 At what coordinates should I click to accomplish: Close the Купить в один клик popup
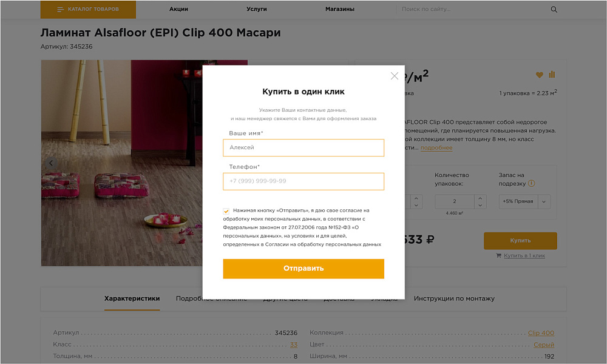394,75
